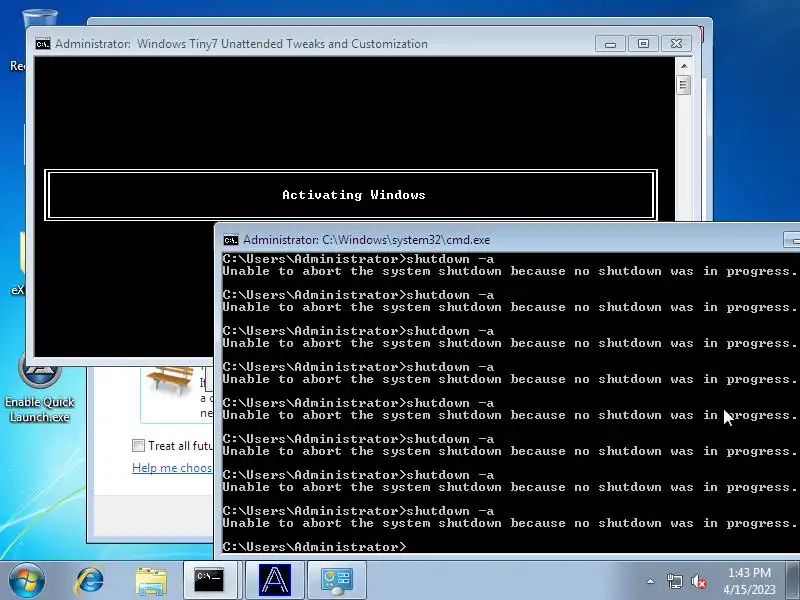
Task: Select the blue letter A taskbar app
Action: click(x=274, y=581)
